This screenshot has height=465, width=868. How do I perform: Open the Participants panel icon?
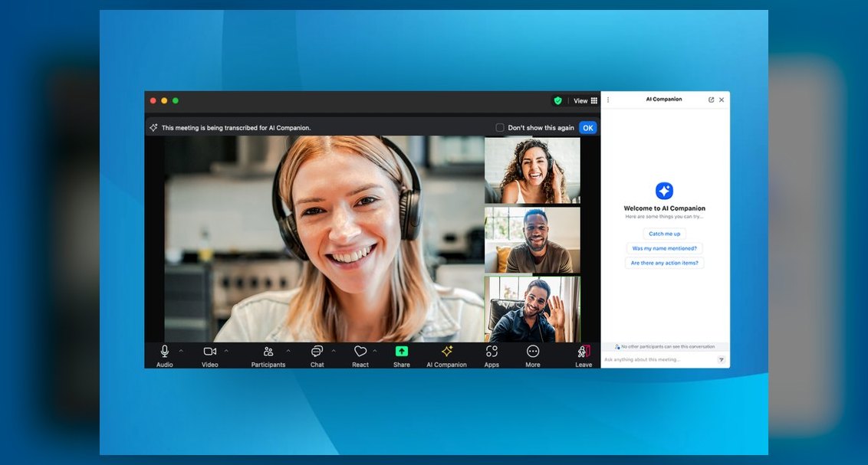click(x=268, y=351)
